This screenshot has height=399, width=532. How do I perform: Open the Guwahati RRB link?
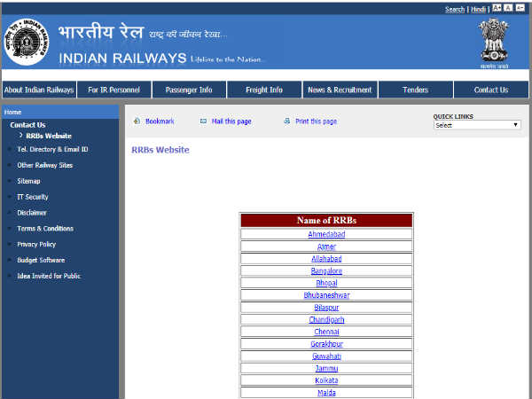coord(326,356)
